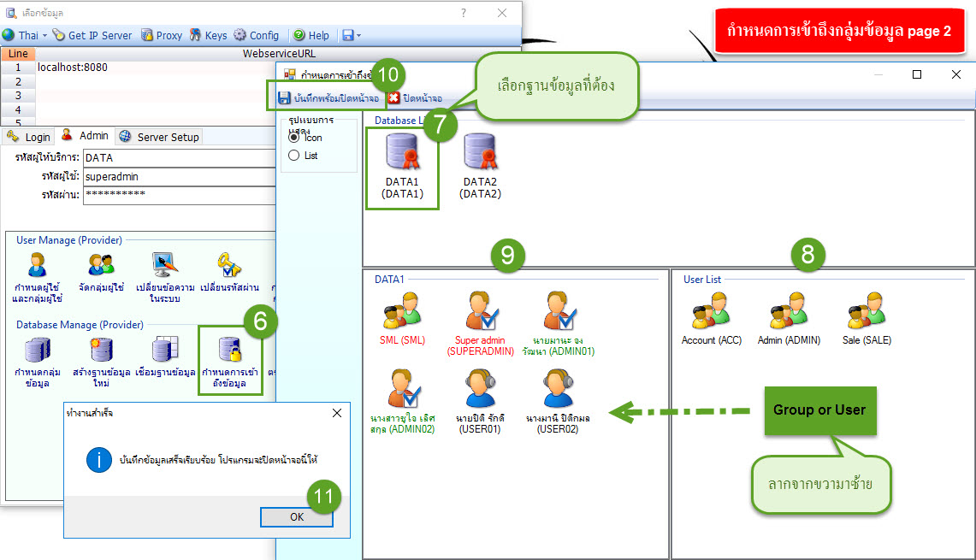Screen dimensions: 976x560
Task: Click the save disk icon in toolbar
Action: [348, 35]
